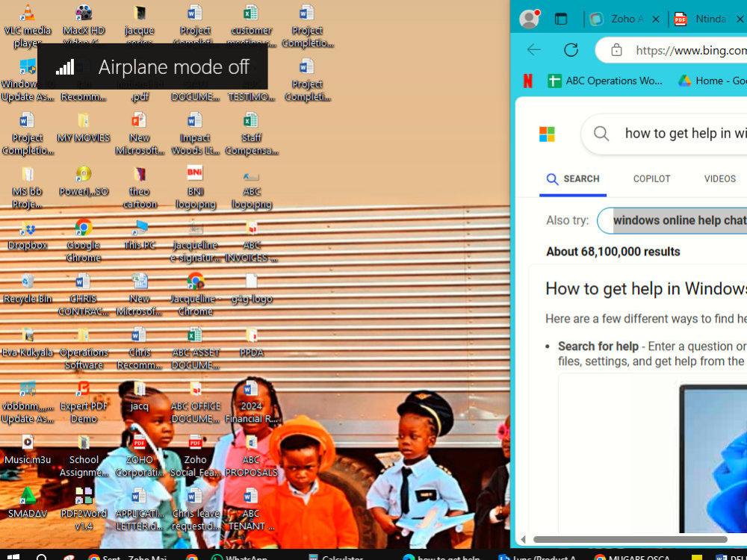
Task: Select the customer meeting Excel file
Action: [251, 25]
